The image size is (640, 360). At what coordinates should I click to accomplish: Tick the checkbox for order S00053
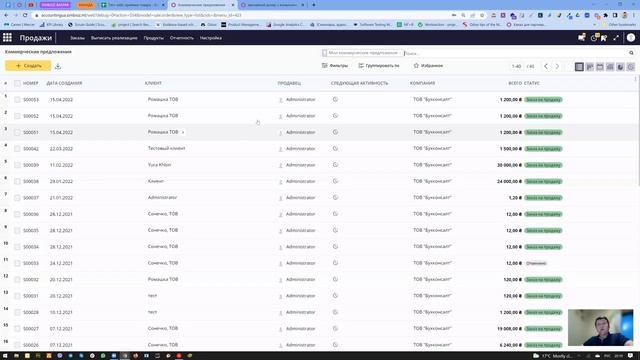point(17,100)
